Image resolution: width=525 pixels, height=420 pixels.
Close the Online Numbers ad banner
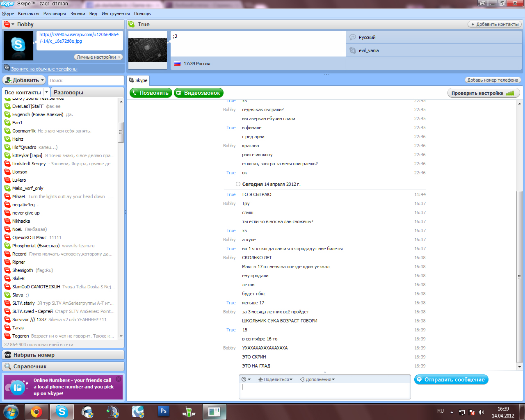[119, 379]
